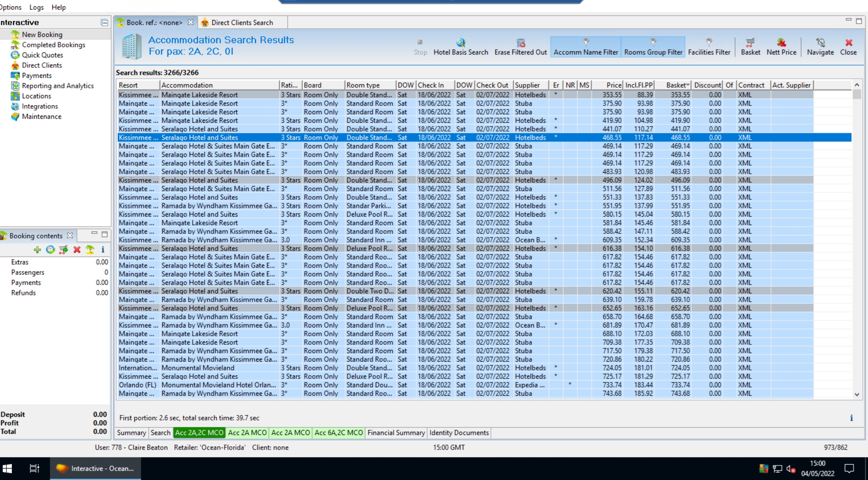Click the results scrollbar down arrow
The image size is (868, 480).
pos(857,394)
